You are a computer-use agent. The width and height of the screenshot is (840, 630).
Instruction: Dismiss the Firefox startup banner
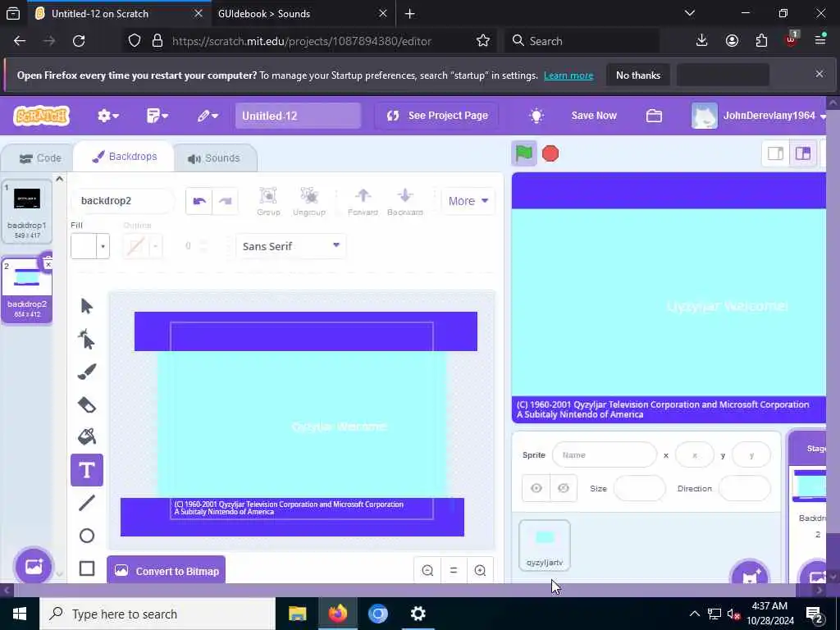point(819,74)
